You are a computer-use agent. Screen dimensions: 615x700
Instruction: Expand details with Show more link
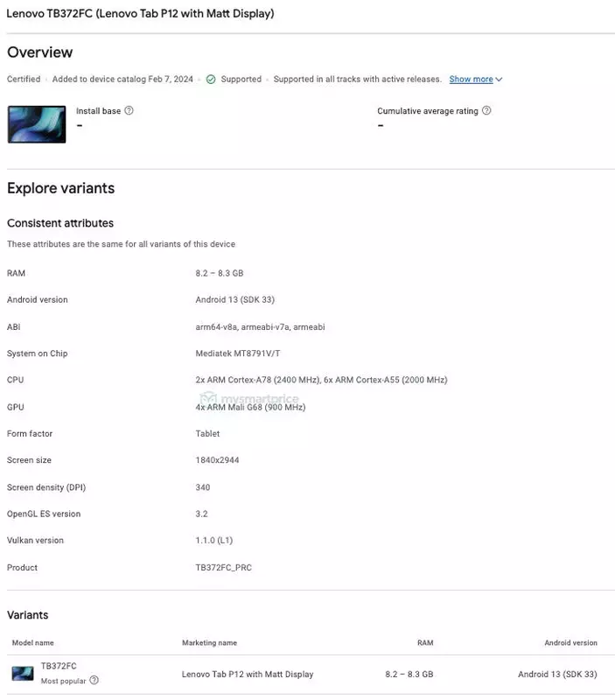[x=471, y=79]
